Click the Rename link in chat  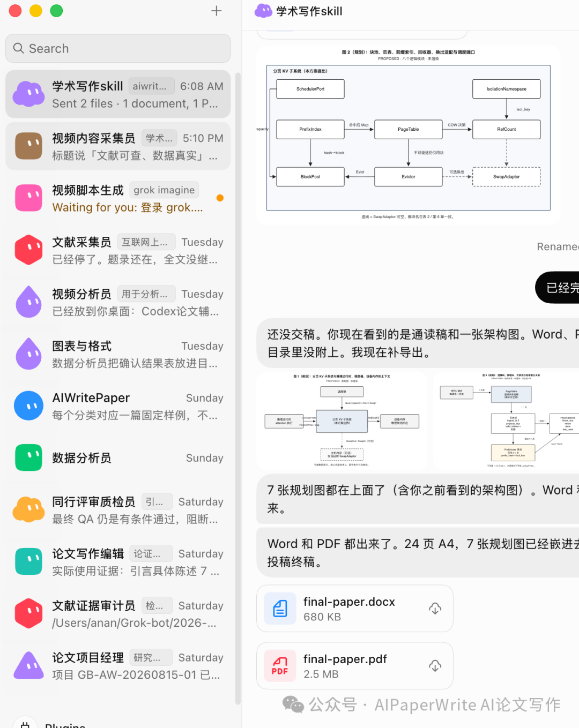click(x=558, y=246)
